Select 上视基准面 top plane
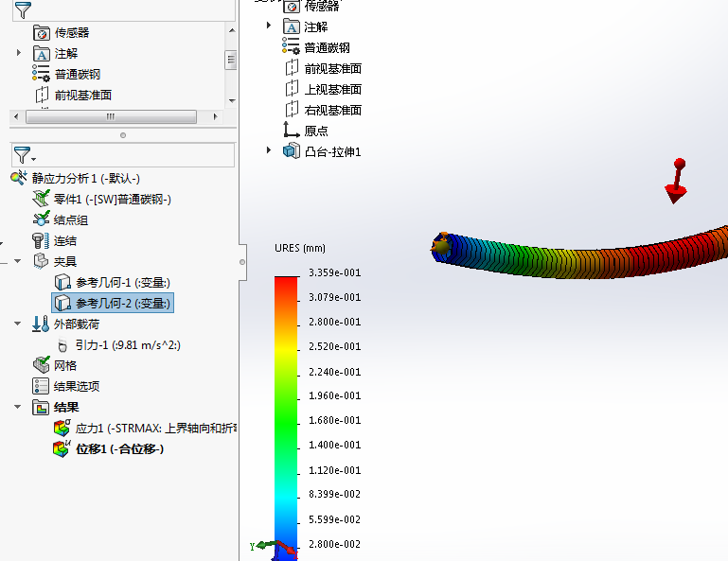 [x=333, y=89]
